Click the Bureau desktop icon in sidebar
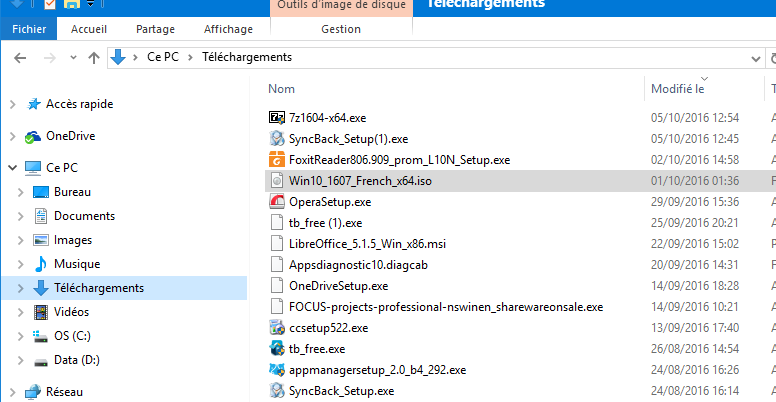 pos(41,192)
